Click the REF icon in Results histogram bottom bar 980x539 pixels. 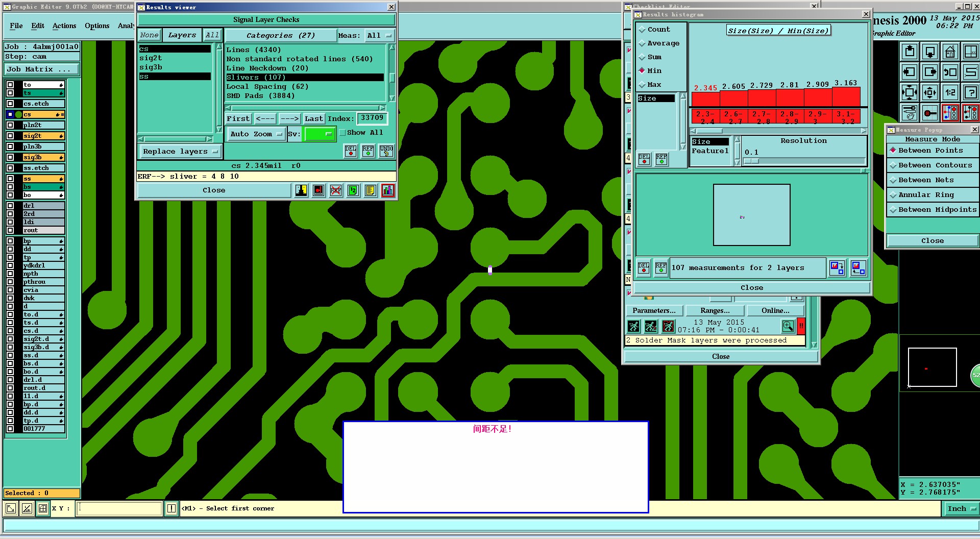point(661,268)
